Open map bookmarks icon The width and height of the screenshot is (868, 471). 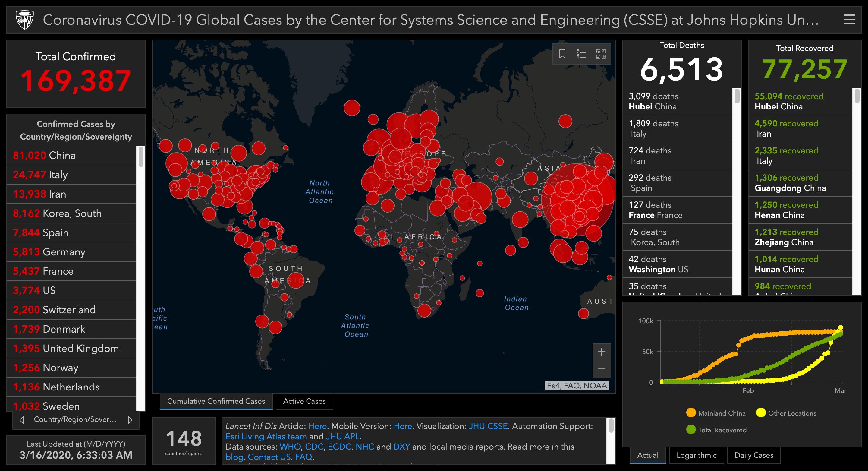pos(562,54)
